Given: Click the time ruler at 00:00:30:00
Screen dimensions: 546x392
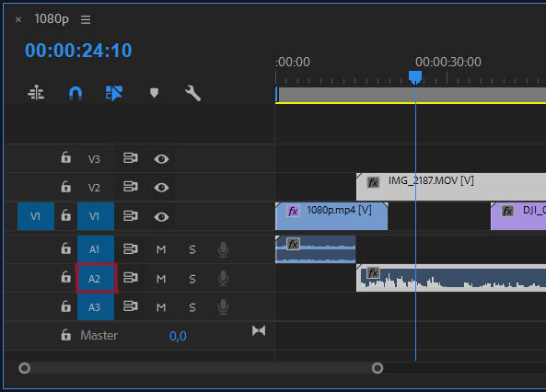Looking at the screenshot, I should [447, 62].
